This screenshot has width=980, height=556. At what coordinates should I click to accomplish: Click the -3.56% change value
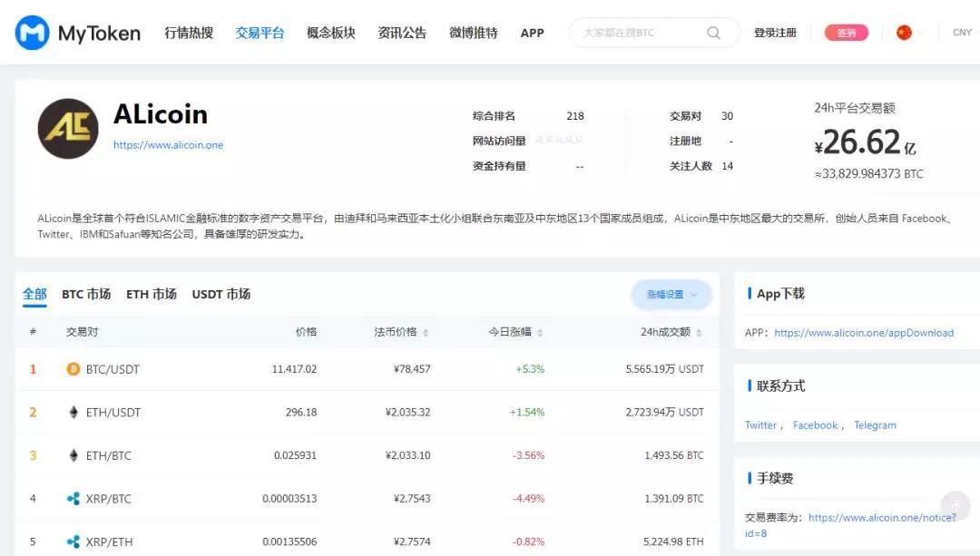pos(529,455)
